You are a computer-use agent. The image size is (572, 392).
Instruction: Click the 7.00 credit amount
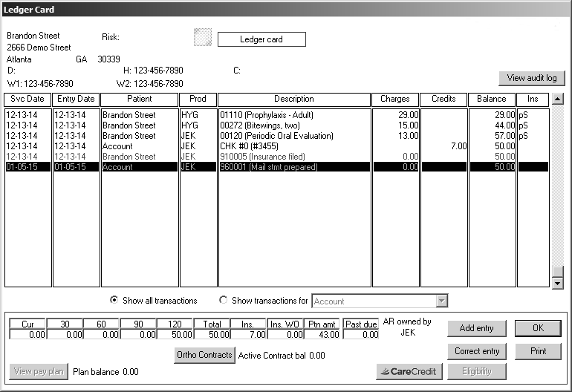[458, 146]
